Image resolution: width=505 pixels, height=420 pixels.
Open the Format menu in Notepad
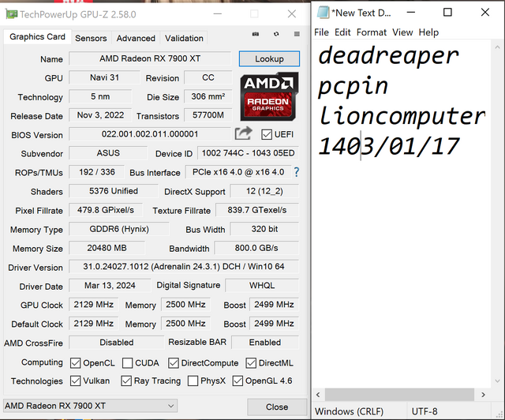coord(371,32)
